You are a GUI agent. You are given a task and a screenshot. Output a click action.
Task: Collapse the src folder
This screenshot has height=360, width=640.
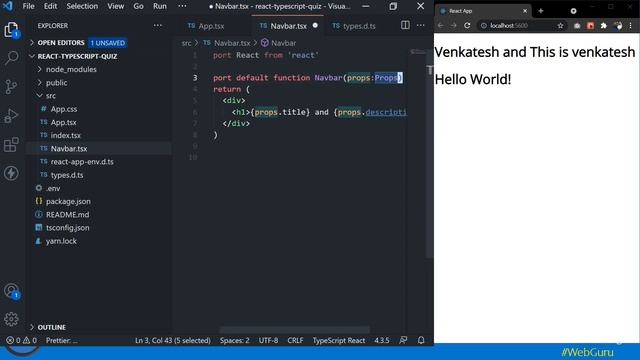(x=51, y=96)
